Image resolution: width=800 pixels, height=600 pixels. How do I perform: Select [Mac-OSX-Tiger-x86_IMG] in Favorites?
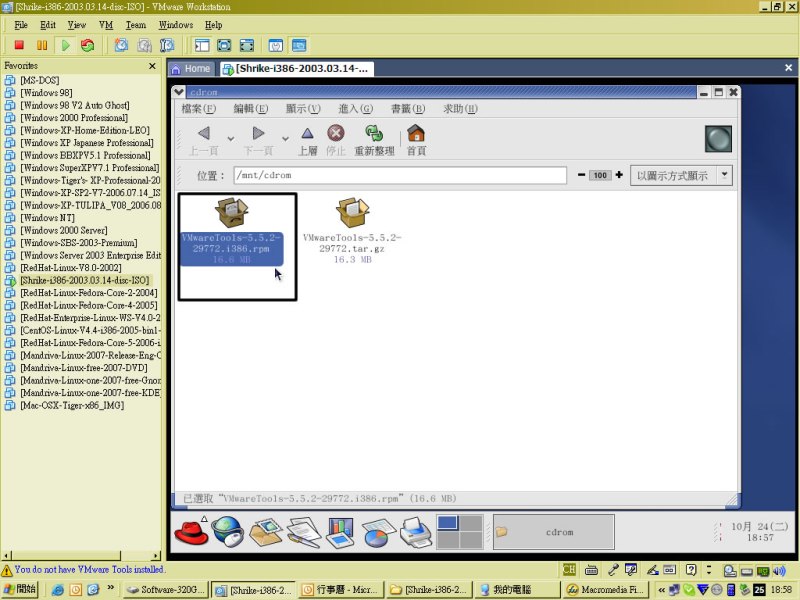click(72, 406)
